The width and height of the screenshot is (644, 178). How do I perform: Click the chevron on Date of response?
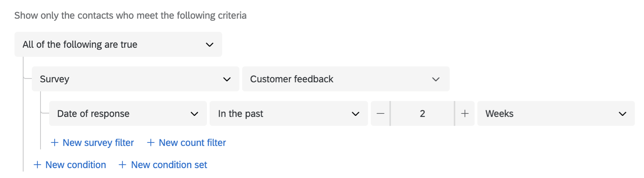click(x=194, y=114)
